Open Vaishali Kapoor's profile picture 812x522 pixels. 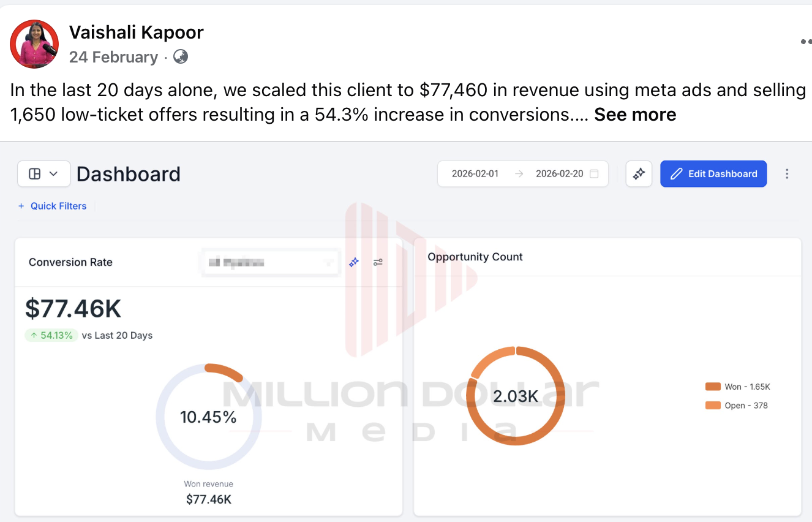click(34, 43)
